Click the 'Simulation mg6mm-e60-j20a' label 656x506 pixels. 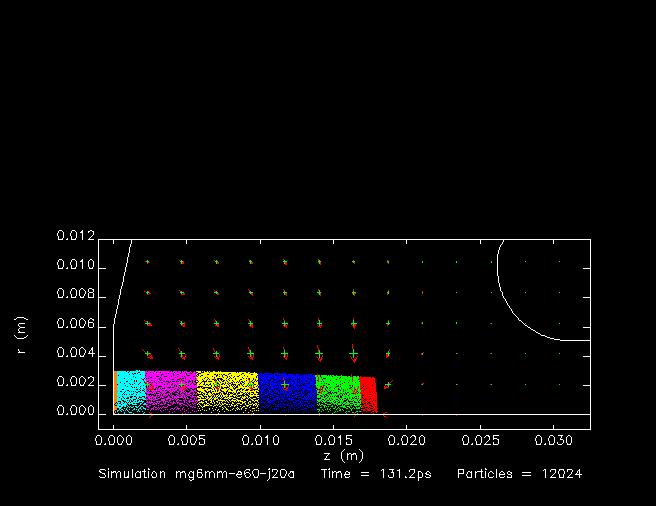[x=197, y=474]
